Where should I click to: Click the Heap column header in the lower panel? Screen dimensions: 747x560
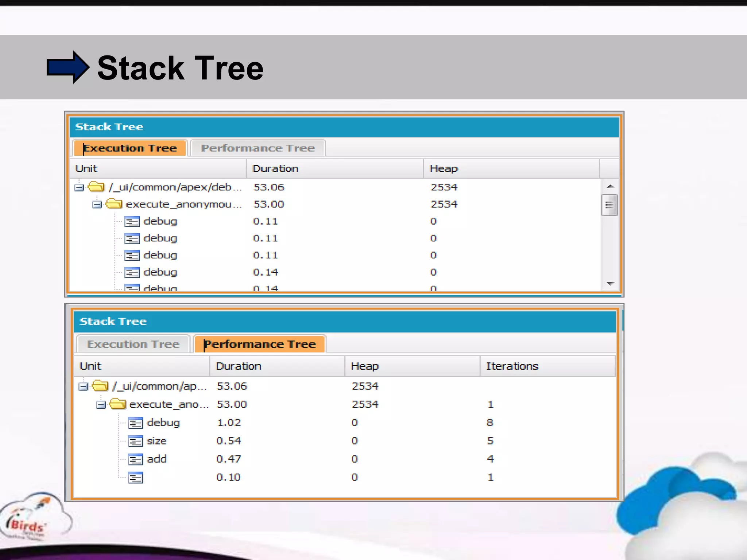(x=365, y=366)
